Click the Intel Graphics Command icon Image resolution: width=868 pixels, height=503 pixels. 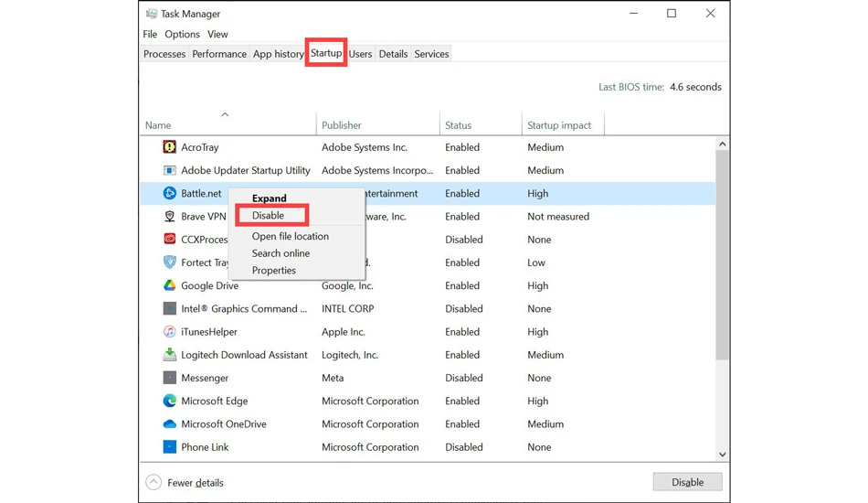(169, 308)
